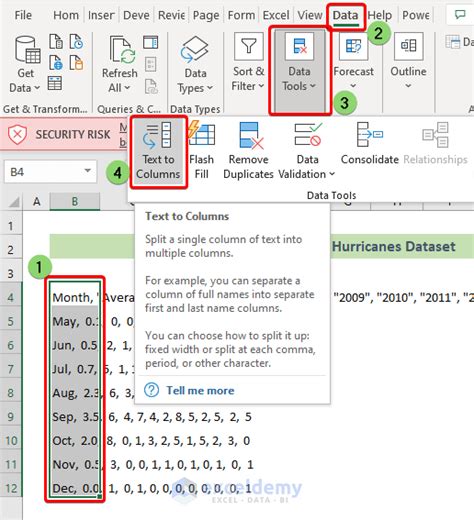The width and height of the screenshot is (474, 520).
Task: Switch to the Power Pivot tab
Action: pos(416,15)
